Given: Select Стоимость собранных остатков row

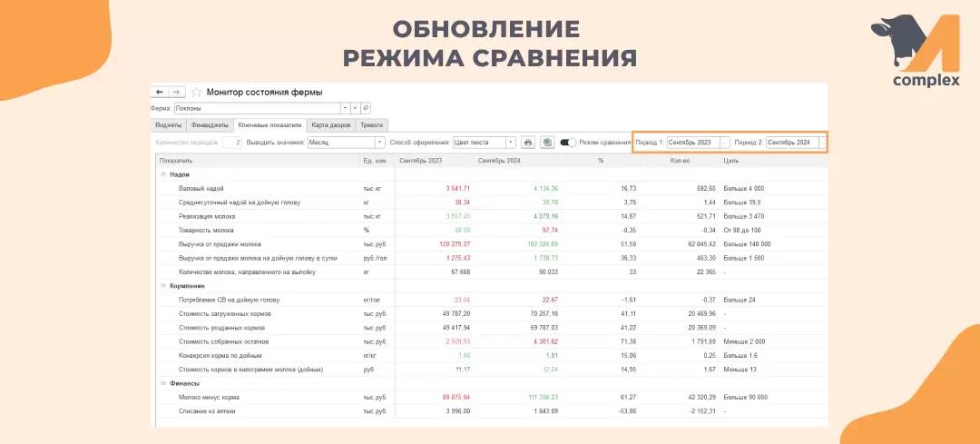Looking at the screenshot, I should click(x=492, y=341).
